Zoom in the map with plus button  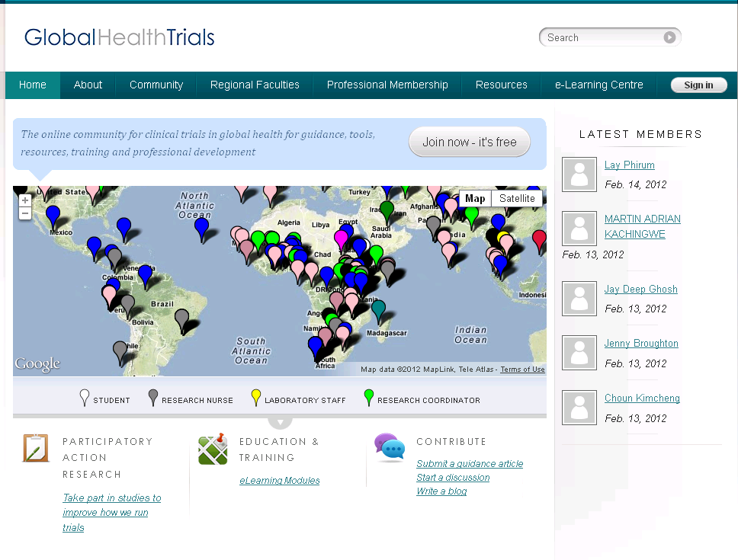25,200
